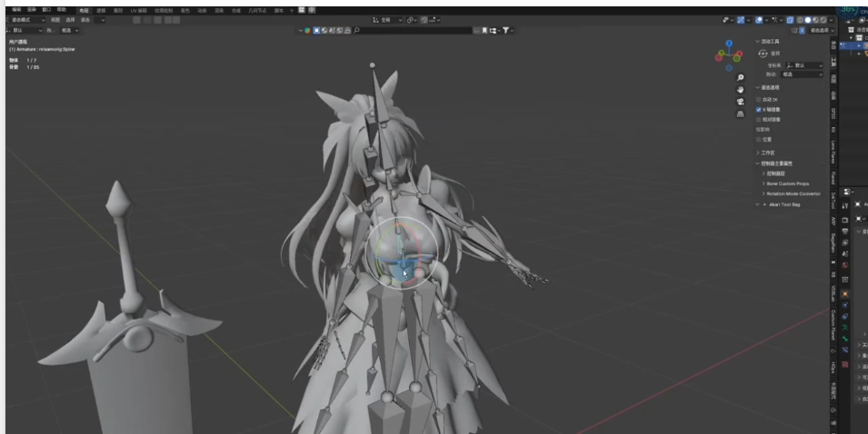This screenshot has height=434, width=868.
Task: Open the 编辑 menu
Action: click(16, 10)
